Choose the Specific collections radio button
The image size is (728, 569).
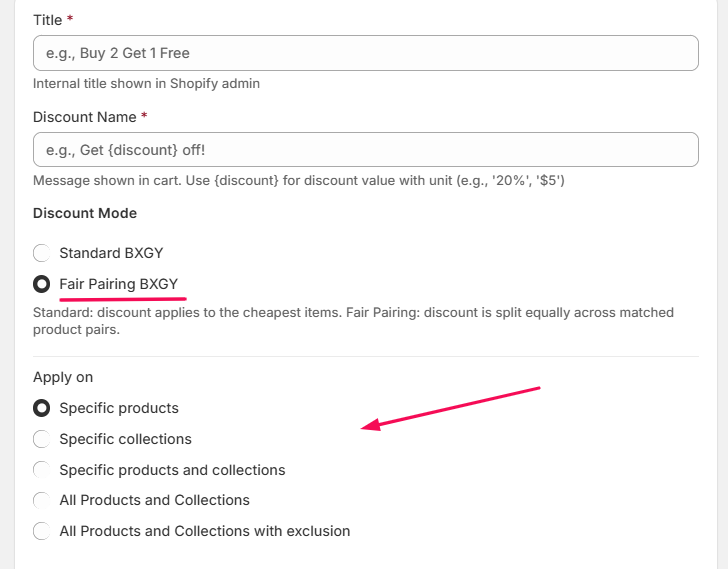pyautogui.click(x=41, y=439)
